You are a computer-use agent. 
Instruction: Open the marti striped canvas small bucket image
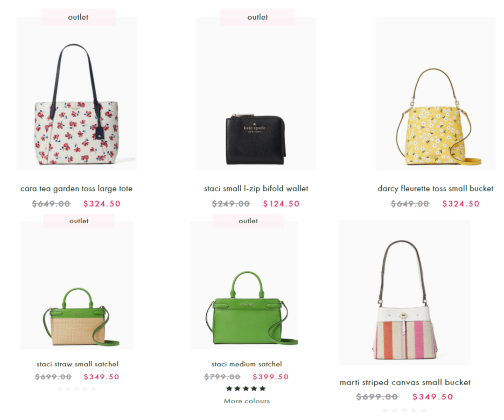pyautogui.click(x=405, y=293)
